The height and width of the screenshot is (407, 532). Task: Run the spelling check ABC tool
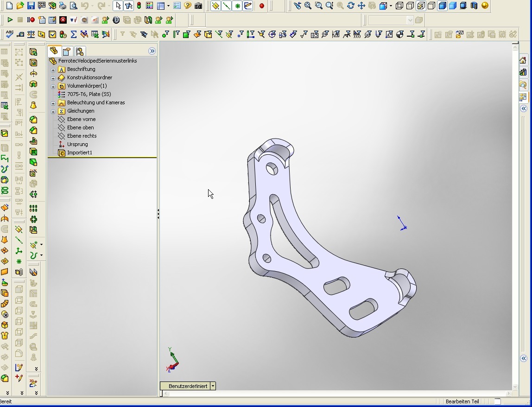pos(10,34)
